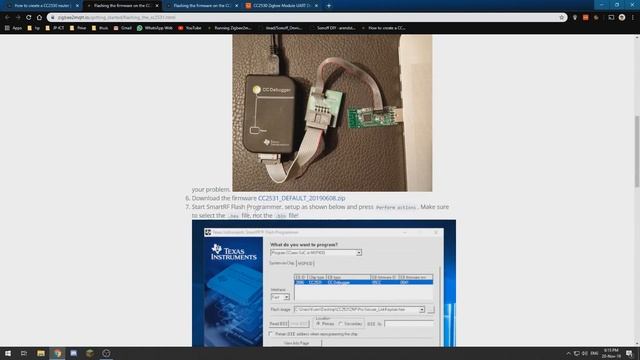Open the Windows notification center
This screenshot has width=640, height=360.
click(630, 353)
